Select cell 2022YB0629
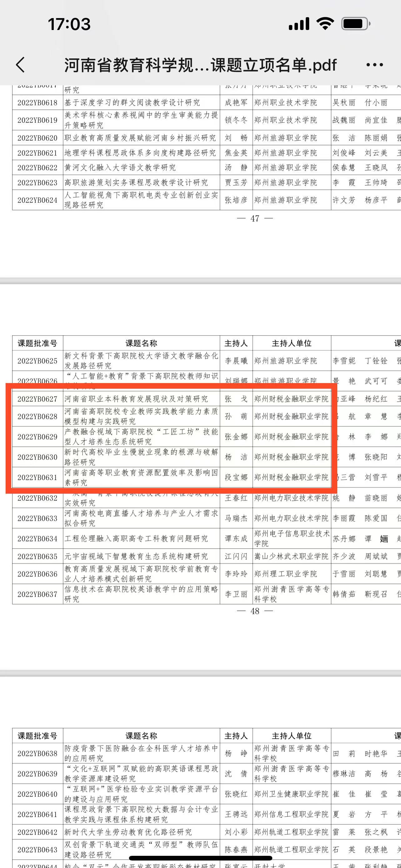This screenshot has width=401, height=868. click(37, 437)
